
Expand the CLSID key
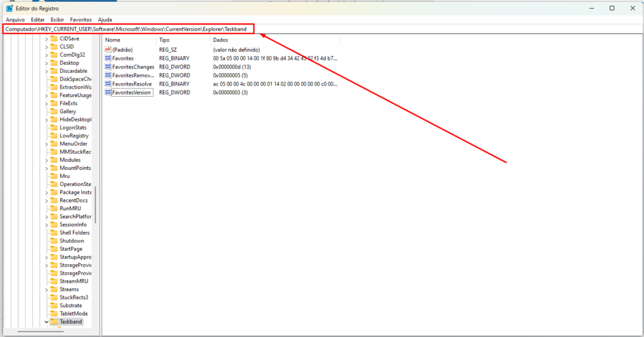pyautogui.click(x=47, y=47)
